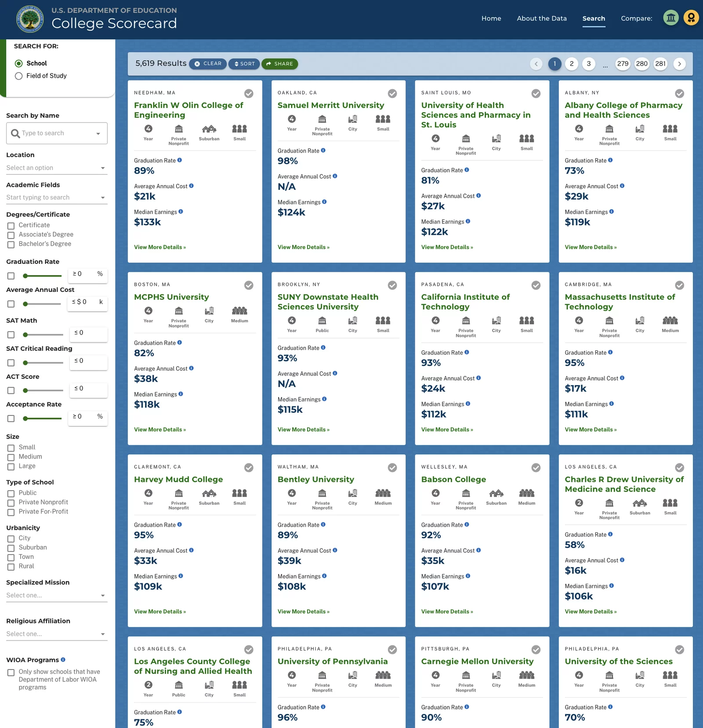This screenshot has width=703, height=728.
Task: Open the Academic Fields dropdown
Action: (x=57, y=197)
